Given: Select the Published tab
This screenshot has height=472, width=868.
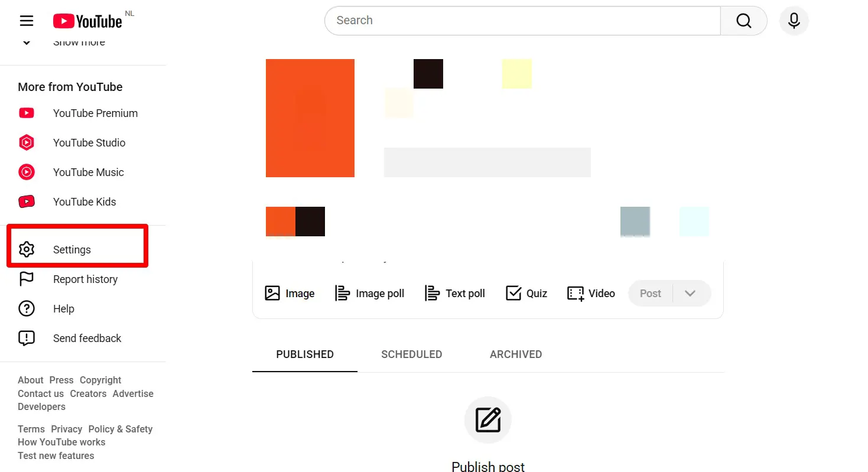Looking at the screenshot, I should [x=305, y=354].
